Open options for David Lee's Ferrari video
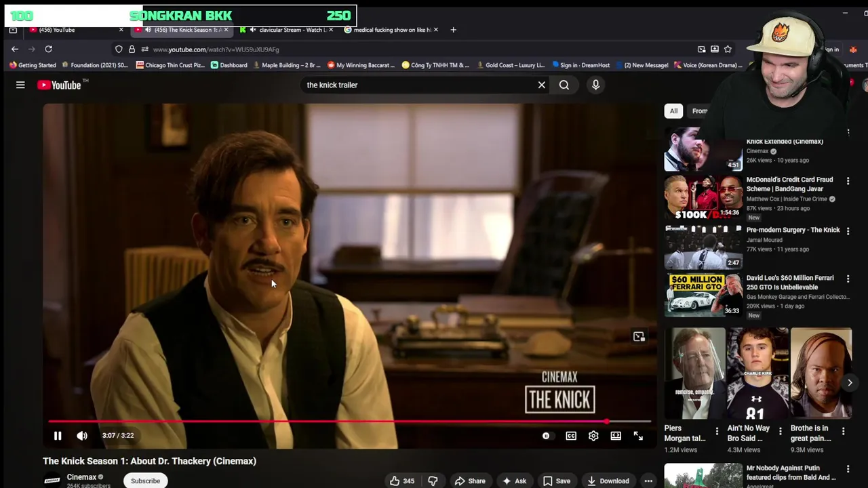The width and height of the screenshot is (868, 488). 848,279
